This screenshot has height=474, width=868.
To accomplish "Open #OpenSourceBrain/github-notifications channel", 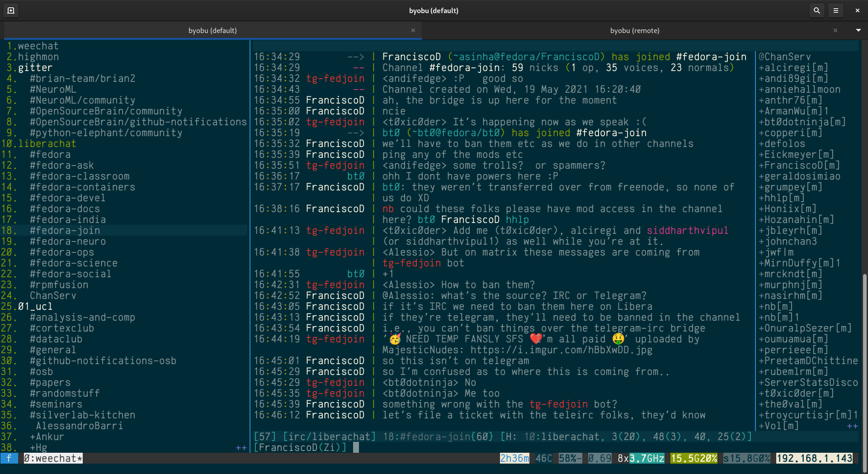I will tap(138, 122).
